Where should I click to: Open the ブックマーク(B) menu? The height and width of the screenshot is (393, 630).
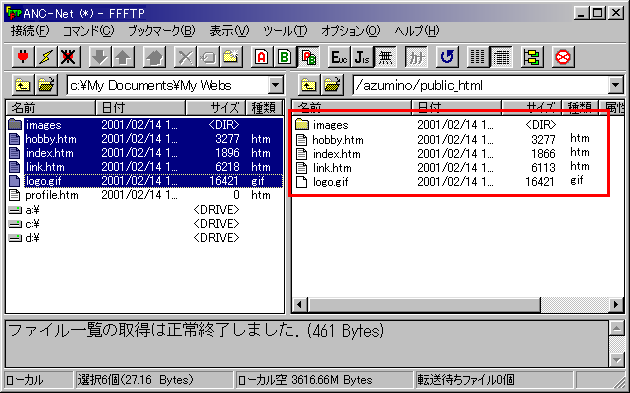coord(162,31)
